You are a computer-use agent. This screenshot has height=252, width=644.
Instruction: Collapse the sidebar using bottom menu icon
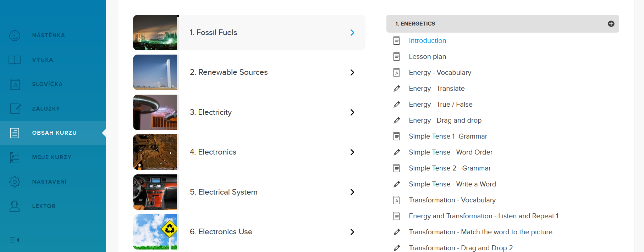[x=14, y=240]
